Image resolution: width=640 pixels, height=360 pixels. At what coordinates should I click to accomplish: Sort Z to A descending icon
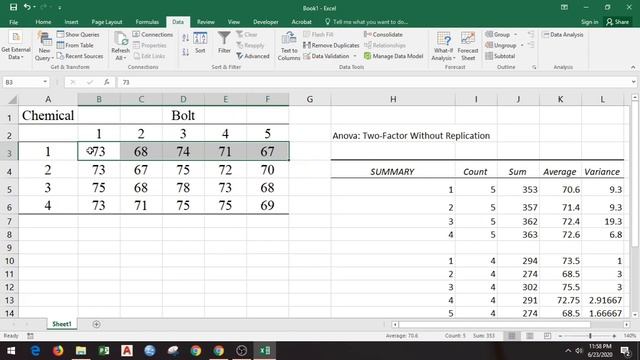point(185,52)
